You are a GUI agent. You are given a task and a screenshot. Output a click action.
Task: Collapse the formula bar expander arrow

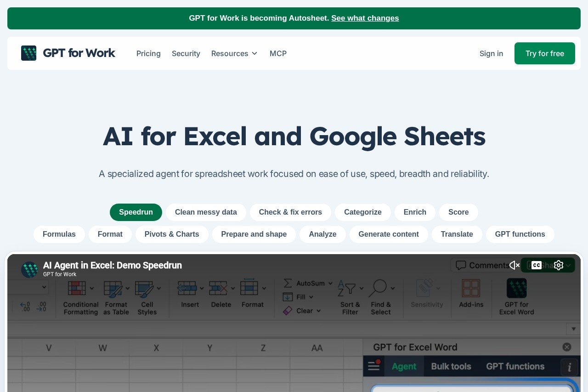[573, 329]
